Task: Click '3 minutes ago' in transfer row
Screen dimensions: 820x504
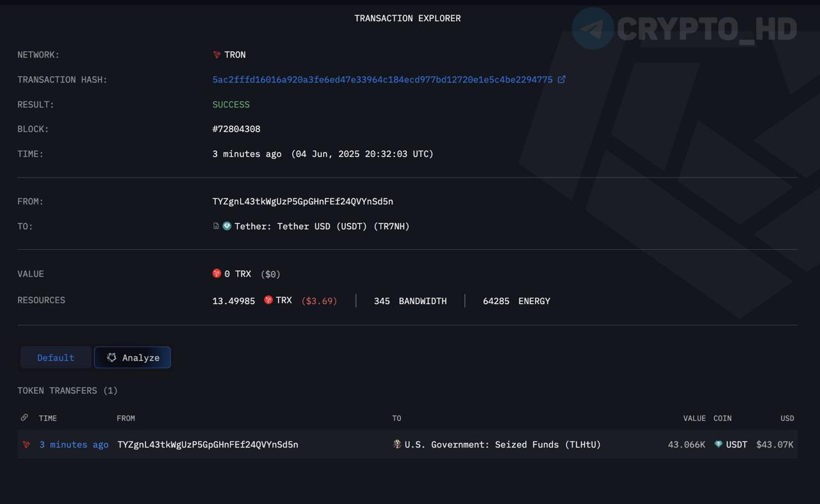Action: pyautogui.click(x=74, y=444)
